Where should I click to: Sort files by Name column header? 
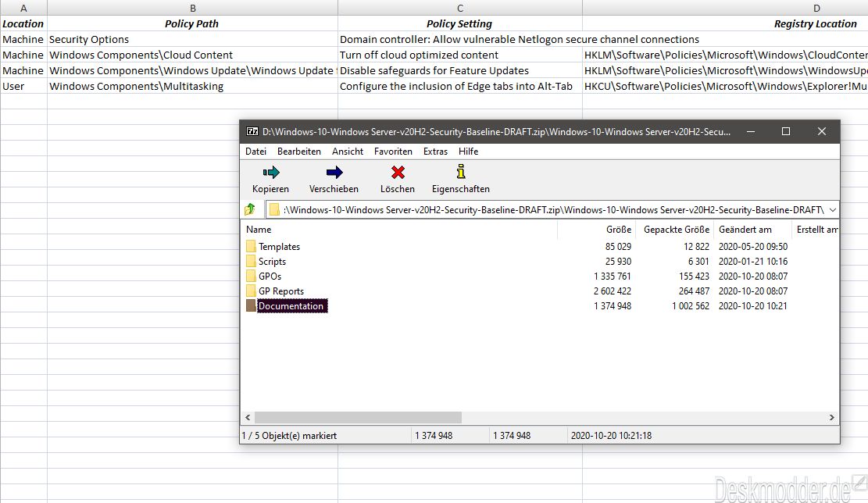pos(259,230)
